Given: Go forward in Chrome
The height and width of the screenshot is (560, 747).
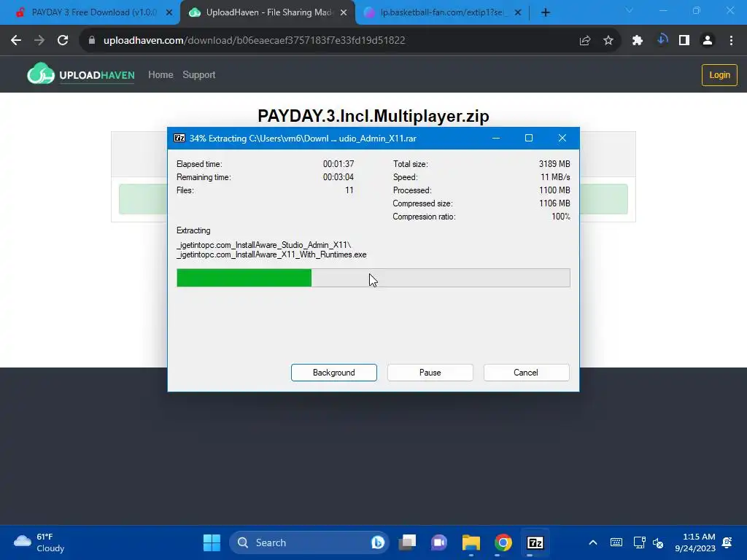Looking at the screenshot, I should click(x=39, y=41).
